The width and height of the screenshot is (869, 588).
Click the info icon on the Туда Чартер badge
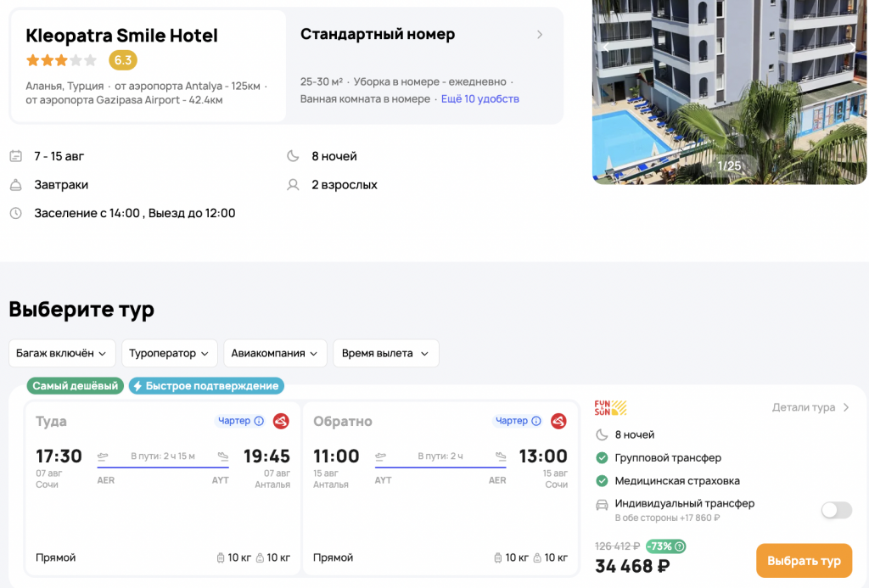259,421
